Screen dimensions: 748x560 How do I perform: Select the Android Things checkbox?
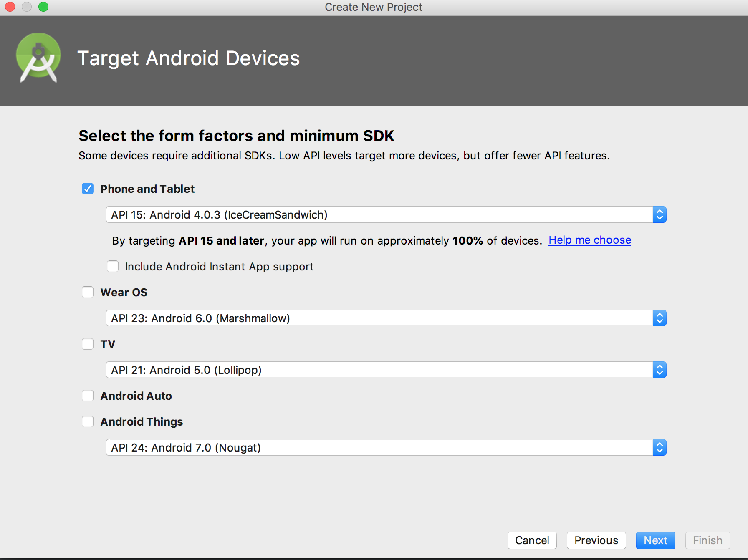[x=88, y=422]
